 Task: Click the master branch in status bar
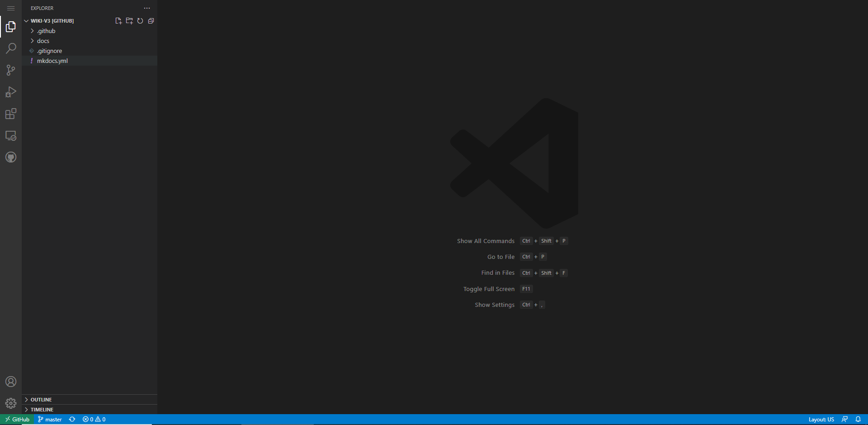pyautogui.click(x=50, y=420)
